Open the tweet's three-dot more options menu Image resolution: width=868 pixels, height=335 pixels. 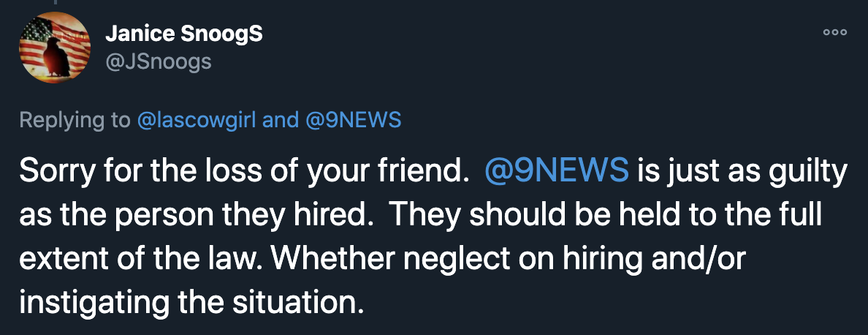coord(835,33)
